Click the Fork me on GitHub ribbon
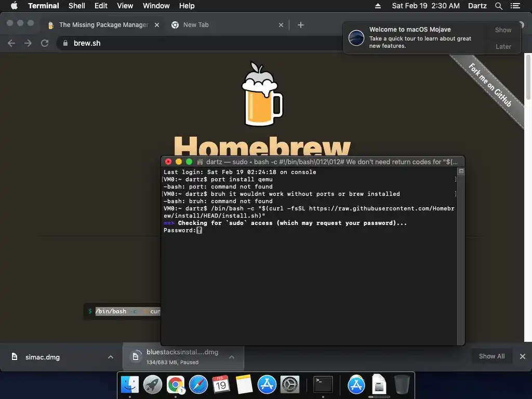The width and height of the screenshot is (532, 399). pos(490,85)
